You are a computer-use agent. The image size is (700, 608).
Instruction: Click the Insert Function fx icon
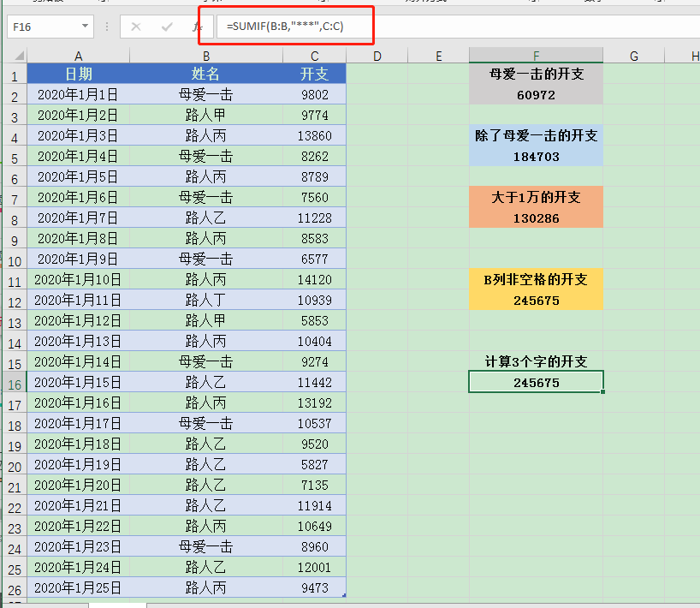click(x=197, y=27)
